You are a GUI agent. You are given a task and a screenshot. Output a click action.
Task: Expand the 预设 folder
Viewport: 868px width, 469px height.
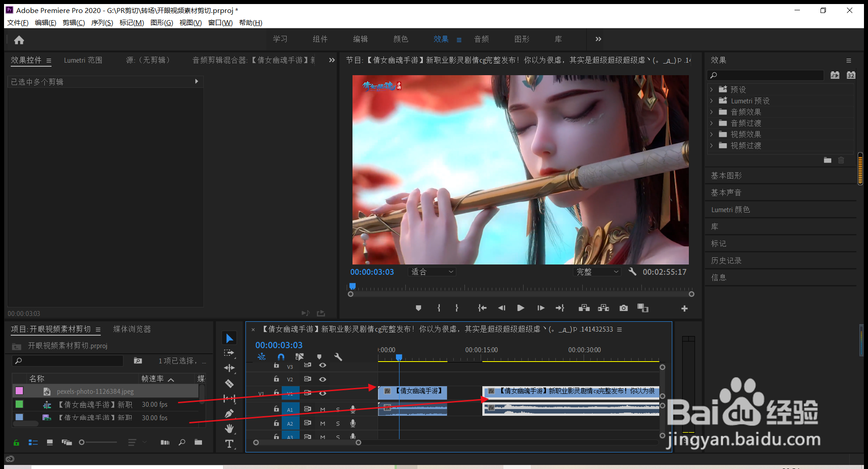711,90
